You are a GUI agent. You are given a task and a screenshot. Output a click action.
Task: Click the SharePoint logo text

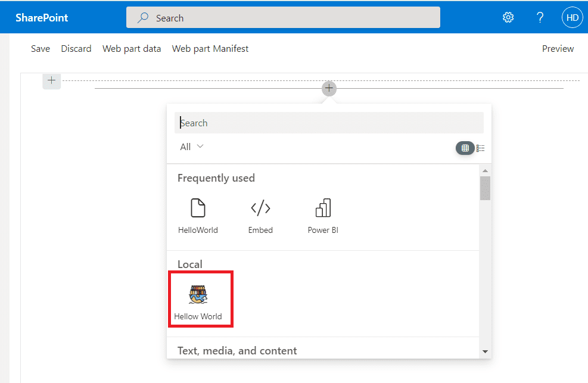(42, 18)
